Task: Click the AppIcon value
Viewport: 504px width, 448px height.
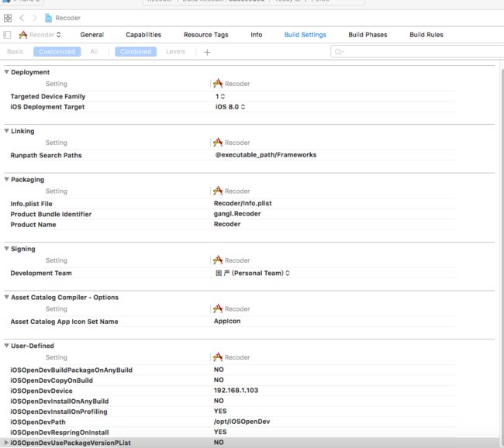Action: [227, 321]
